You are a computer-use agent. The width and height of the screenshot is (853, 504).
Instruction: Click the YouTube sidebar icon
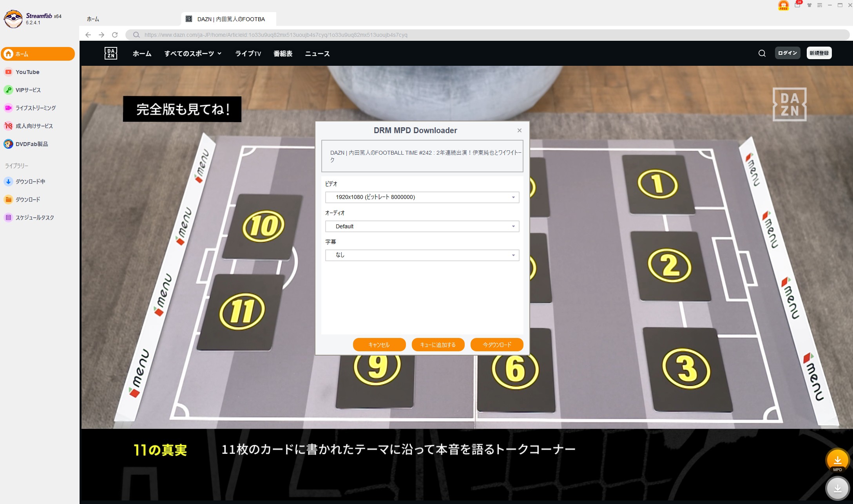point(8,72)
